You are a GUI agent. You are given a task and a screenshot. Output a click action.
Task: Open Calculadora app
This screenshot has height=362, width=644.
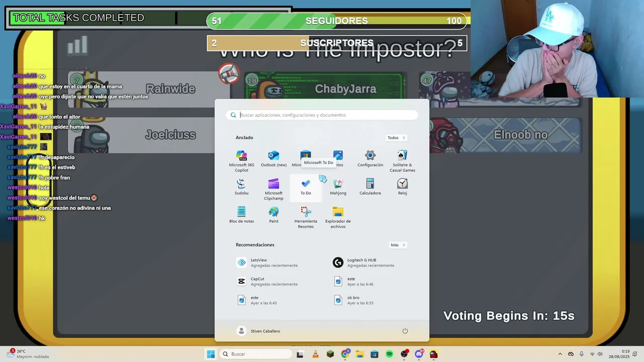(370, 187)
